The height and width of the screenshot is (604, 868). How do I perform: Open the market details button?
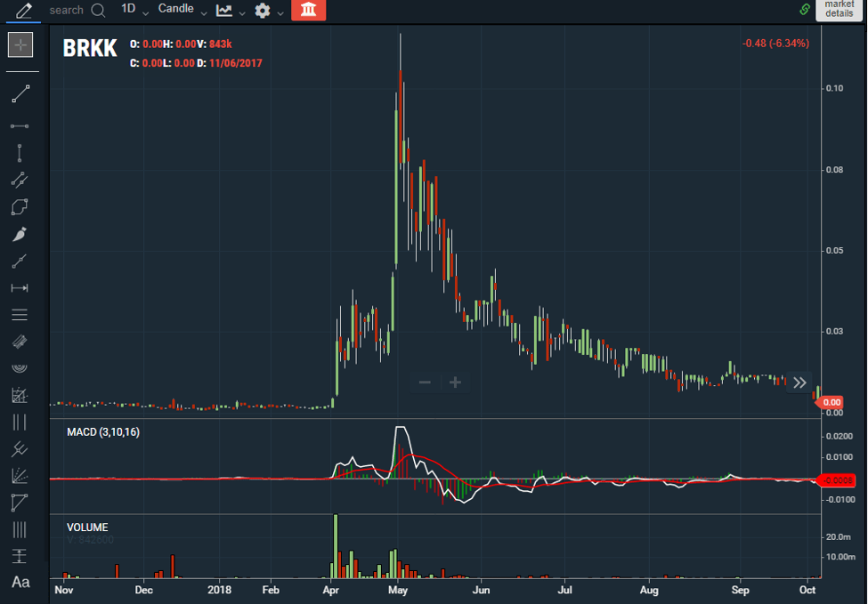coord(838,11)
